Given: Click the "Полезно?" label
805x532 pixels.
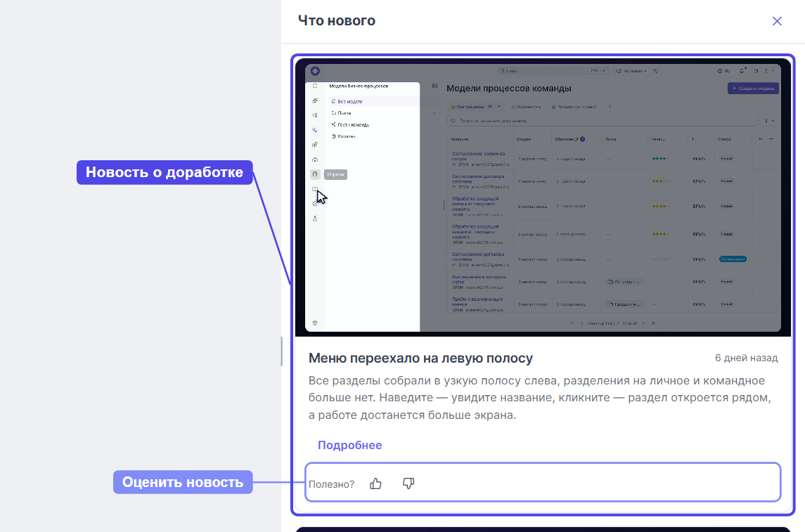Looking at the screenshot, I should coord(331,484).
